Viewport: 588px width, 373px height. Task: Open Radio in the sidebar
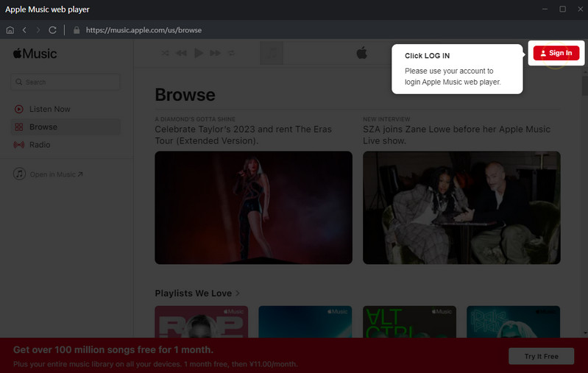click(x=65, y=145)
